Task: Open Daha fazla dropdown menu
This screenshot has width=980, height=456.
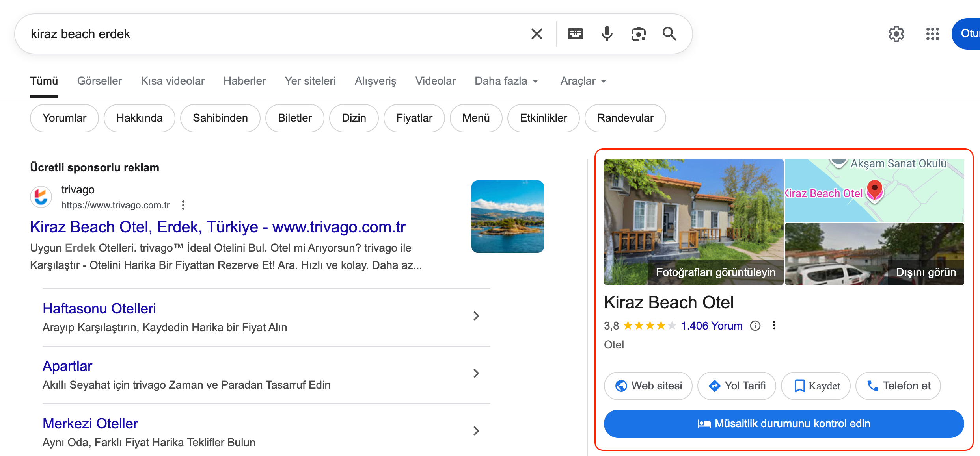Action: (x=506, y=81)
